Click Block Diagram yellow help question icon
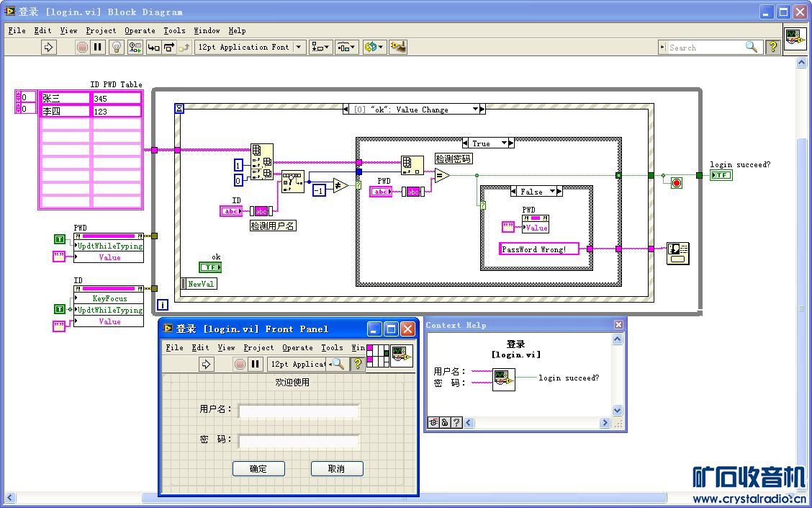The height and width of the screenshot is (508, 812). click(x=772, y=47)
